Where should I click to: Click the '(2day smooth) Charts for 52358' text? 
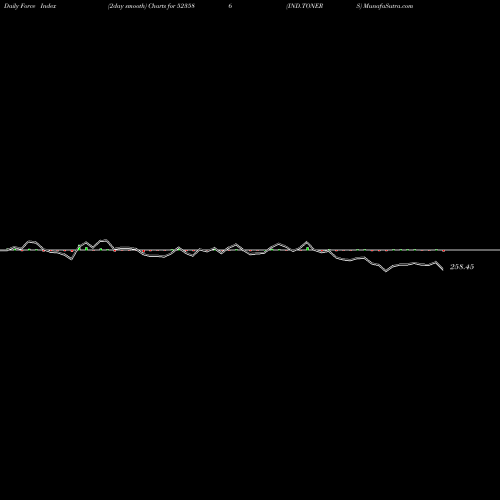point(151,6)
